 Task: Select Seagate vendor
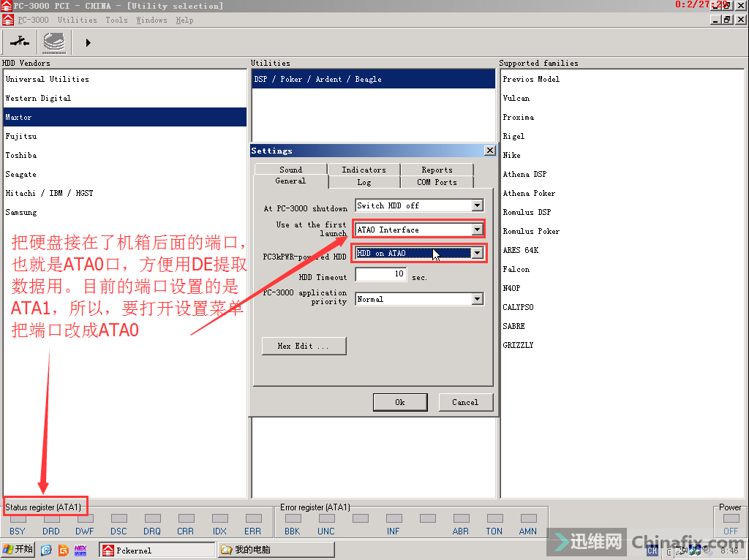point(125,174)
